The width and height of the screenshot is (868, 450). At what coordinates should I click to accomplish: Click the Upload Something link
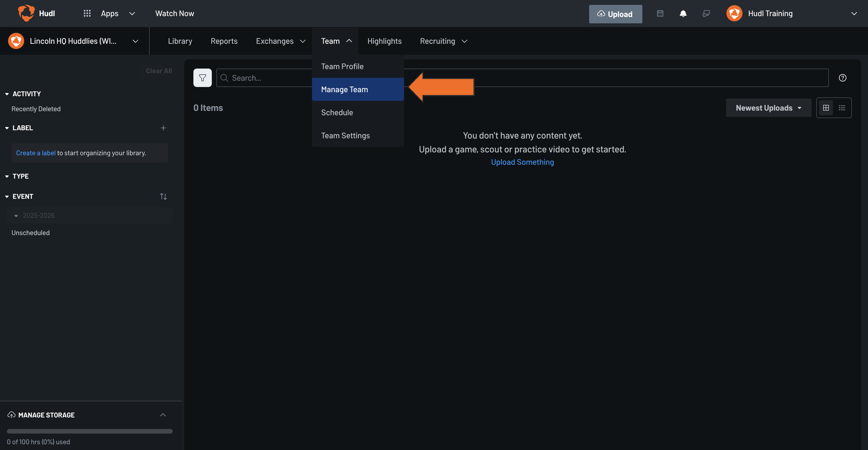522,162
